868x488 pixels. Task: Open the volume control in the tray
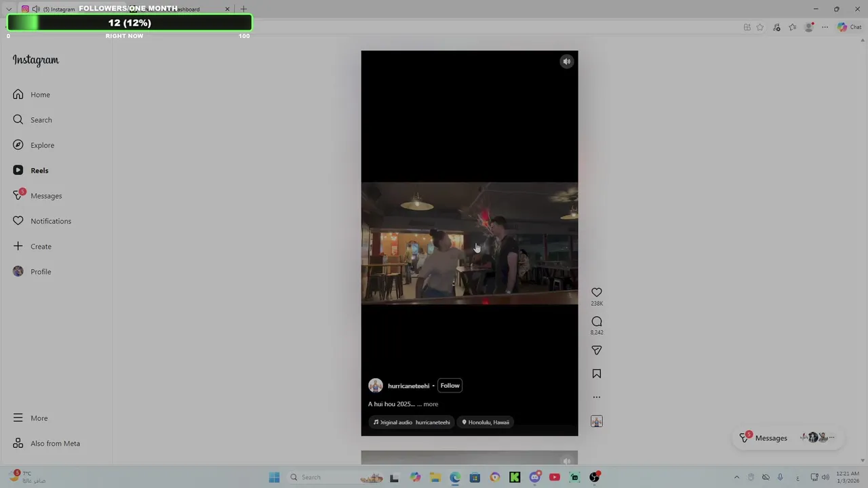pos(825,477)
